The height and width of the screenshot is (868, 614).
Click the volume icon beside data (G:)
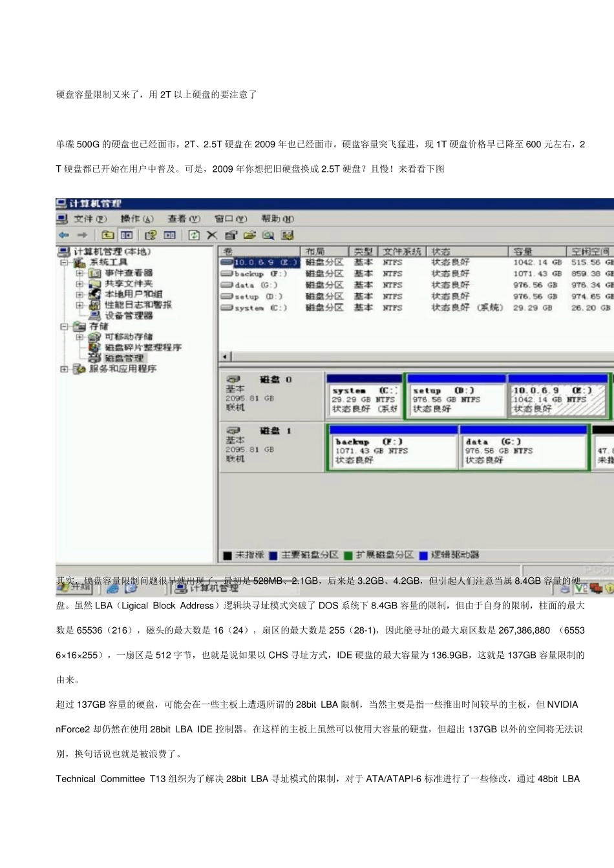(x=227, y=285)
